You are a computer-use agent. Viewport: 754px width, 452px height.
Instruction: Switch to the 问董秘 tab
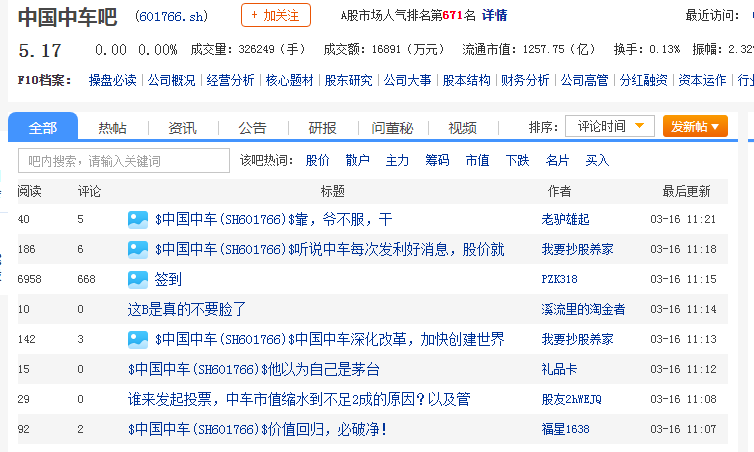pos(392,127)
